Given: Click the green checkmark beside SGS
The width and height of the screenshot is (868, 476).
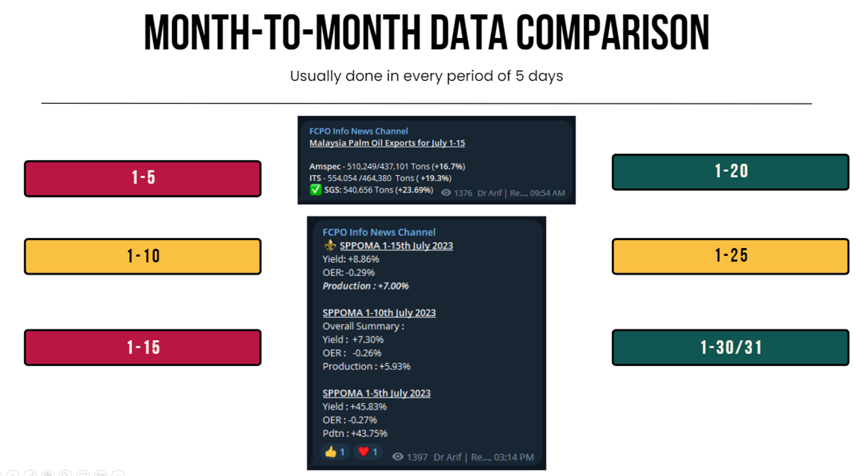Looking at the screenshot, I should coord(315,190).
